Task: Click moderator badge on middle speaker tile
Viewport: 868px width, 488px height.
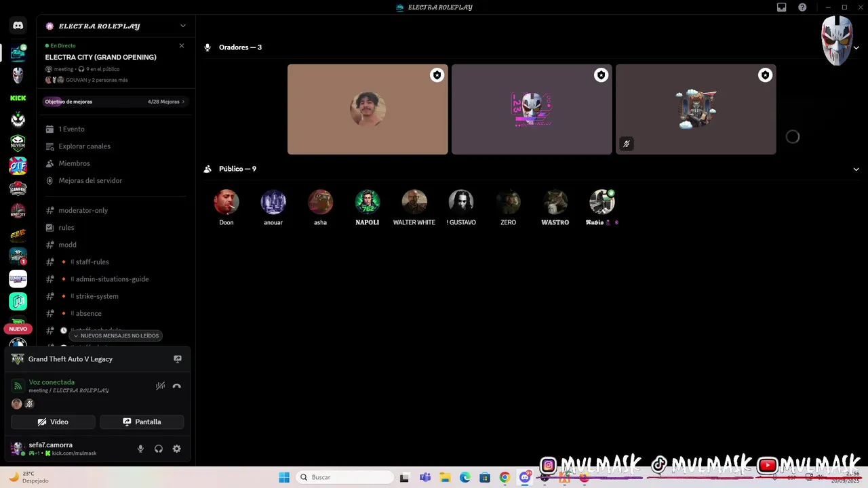Action: click(x=601, y=75)
